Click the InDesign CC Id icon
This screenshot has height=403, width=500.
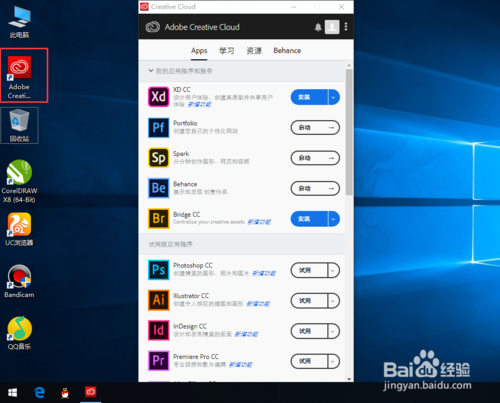tap(159, 330)
